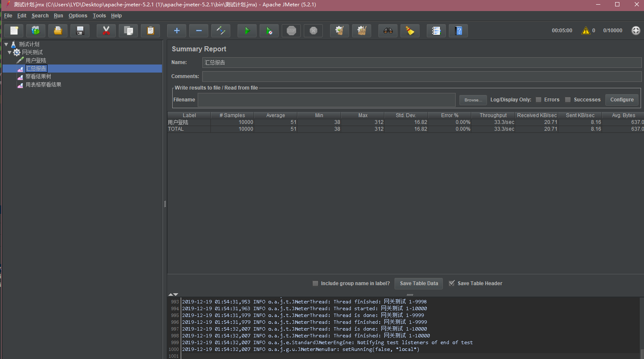644x359 pixels.
Task: Select the 用户登陆 row in results table
Action: (406, 122)
